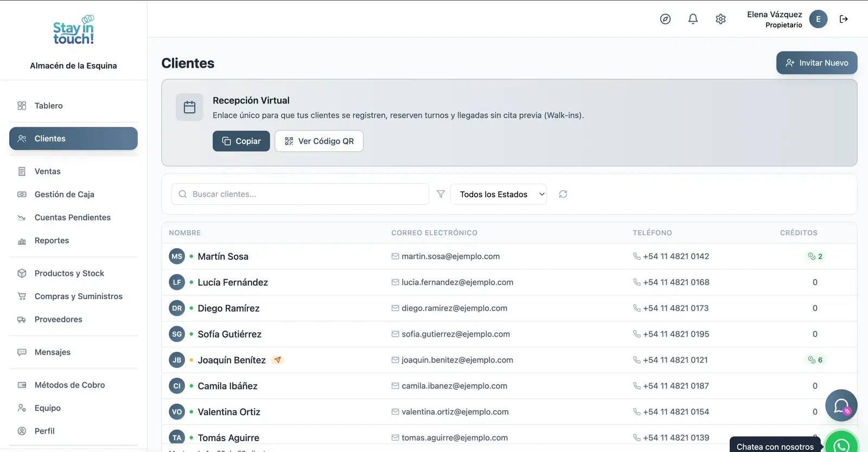Open the settings gear icon
868x452 pixels.
click(x=720, y=19)
